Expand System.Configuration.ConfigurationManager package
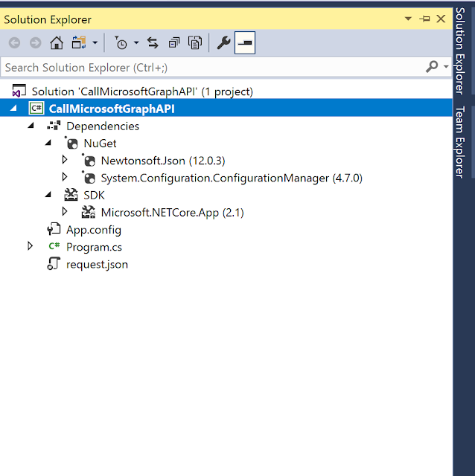Image resolution: width=475 pixels, height=476 pixels. coord(65,177)
